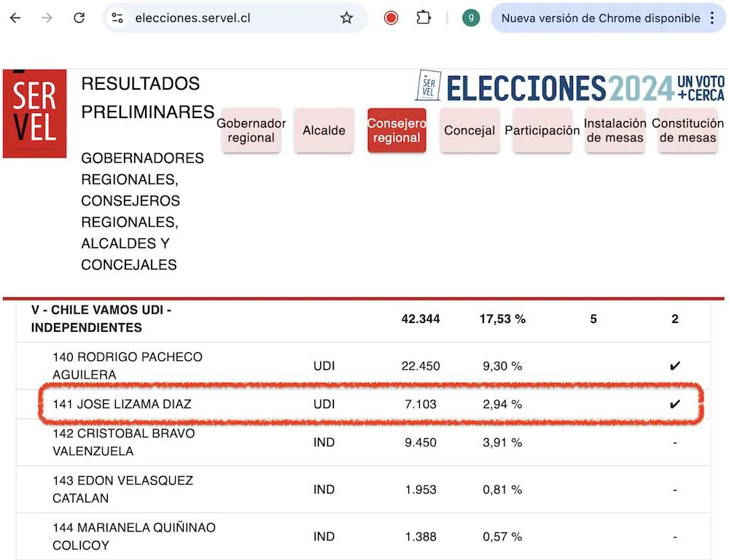The image size is (729, 560).
Task: Click the red recording indicator icon
Action: pyautogui.click(x=391, y=17)
